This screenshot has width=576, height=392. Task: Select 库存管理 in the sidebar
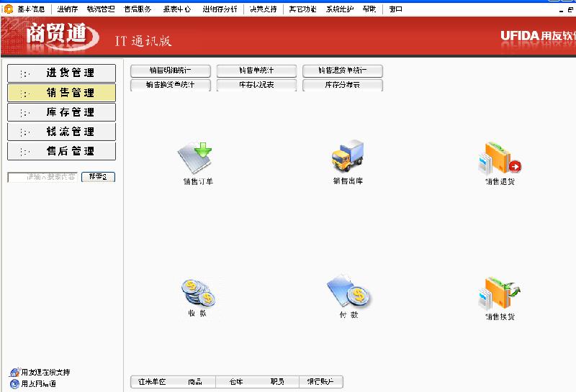(61, 112)
